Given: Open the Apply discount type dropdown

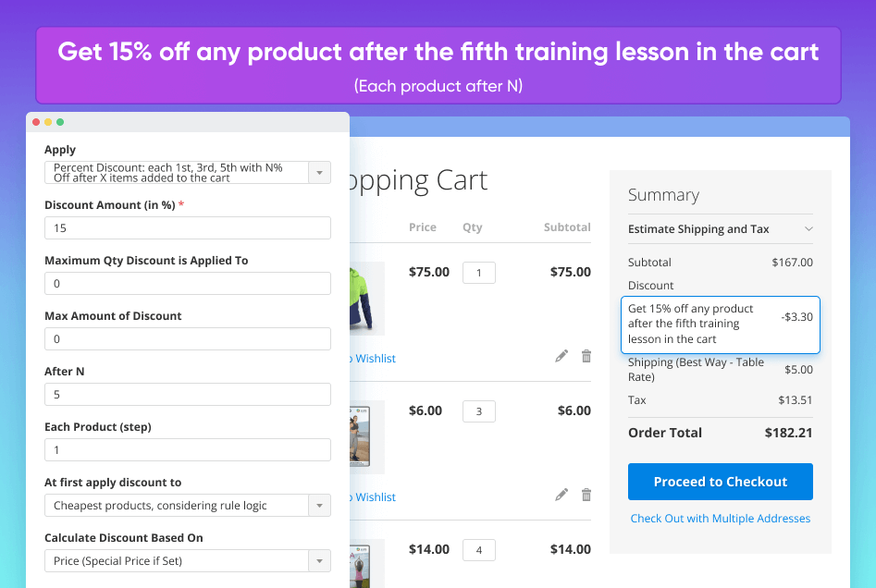Looking at the screenshot, I should coord(319,173).
